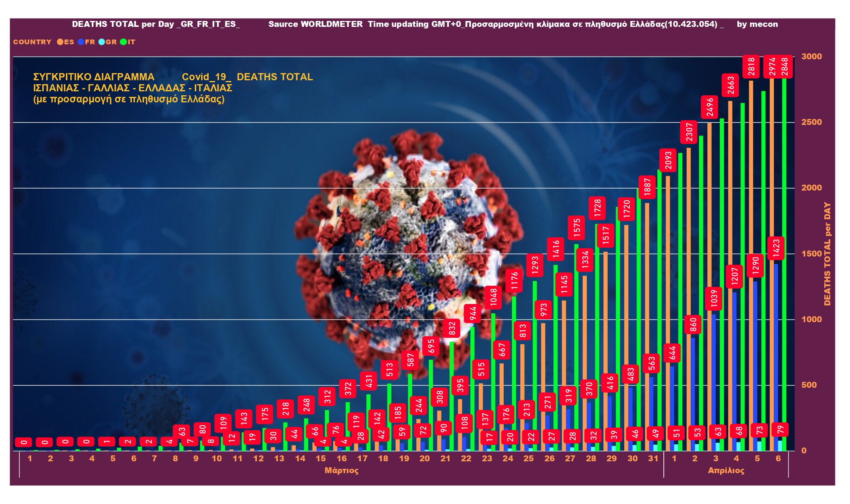Click day 31 on the x-axis
Screen dimensions: 850x504
point(653,459)
